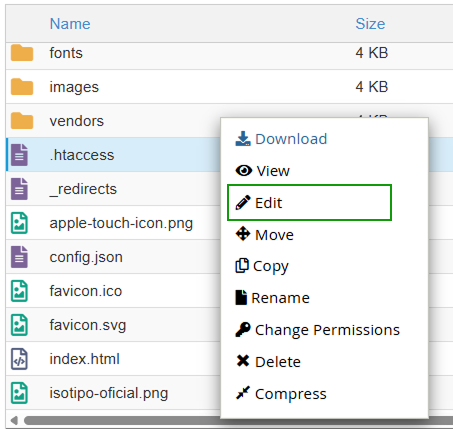Select the apple-touch-icon.png file name
This screenshot has width=453, height=429.
tap(121, 223)
